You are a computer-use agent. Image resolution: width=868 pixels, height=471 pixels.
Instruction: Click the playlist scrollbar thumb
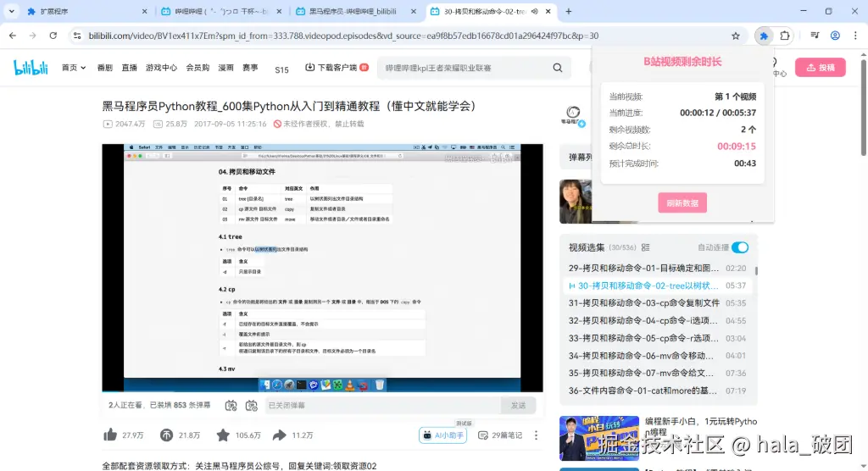756,270
